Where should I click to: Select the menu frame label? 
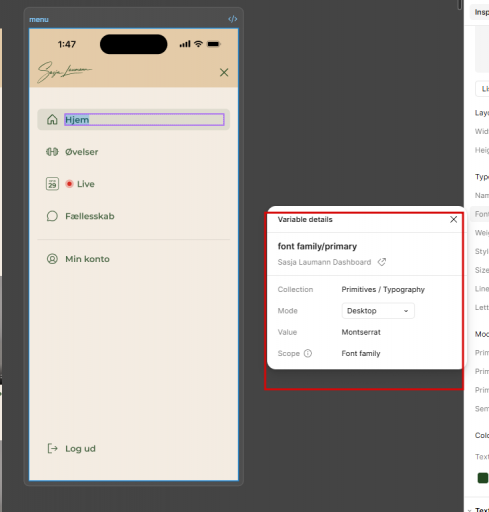tap(39, 20)
